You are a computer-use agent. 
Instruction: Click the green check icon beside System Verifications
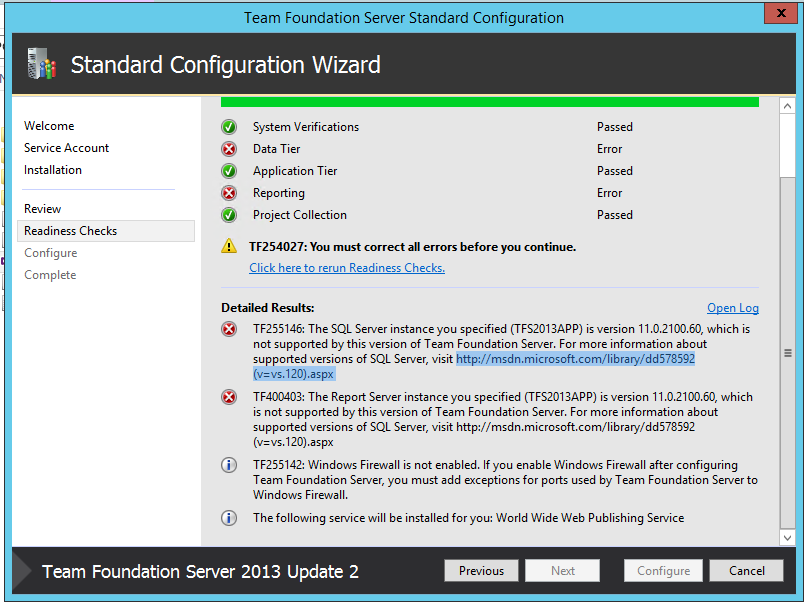[229, 127]
